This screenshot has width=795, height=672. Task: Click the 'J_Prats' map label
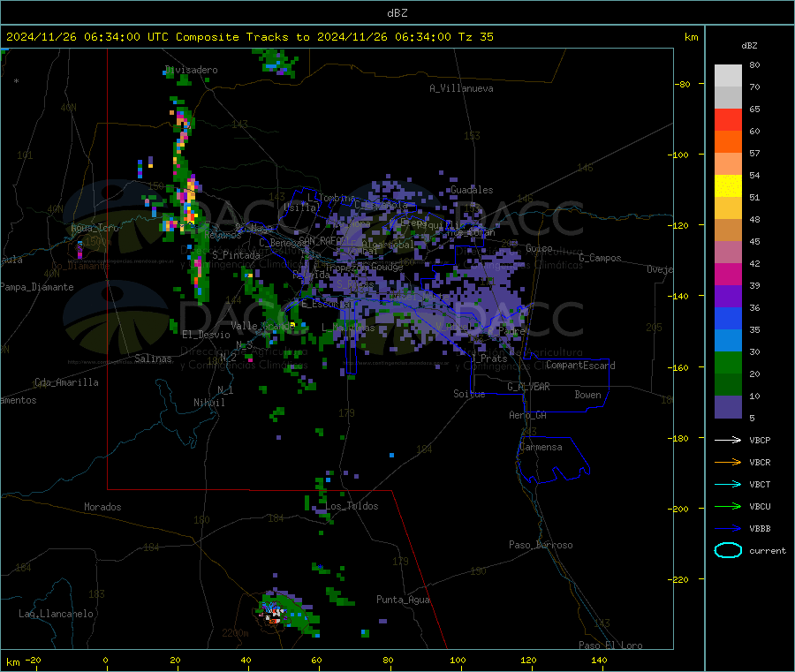pos(488,359)
